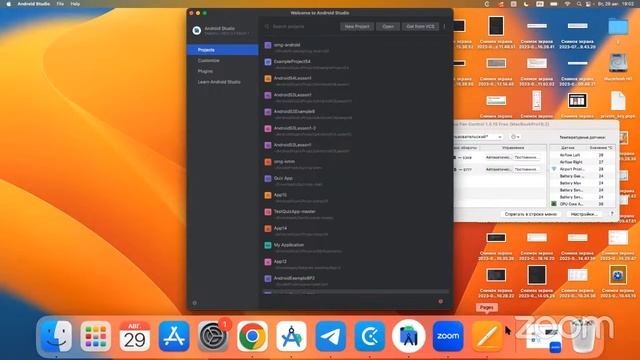Click the Get from VCS button
The width and height of the screenshot is (640, 360).
pyautogui.click(x=420, y=27)
